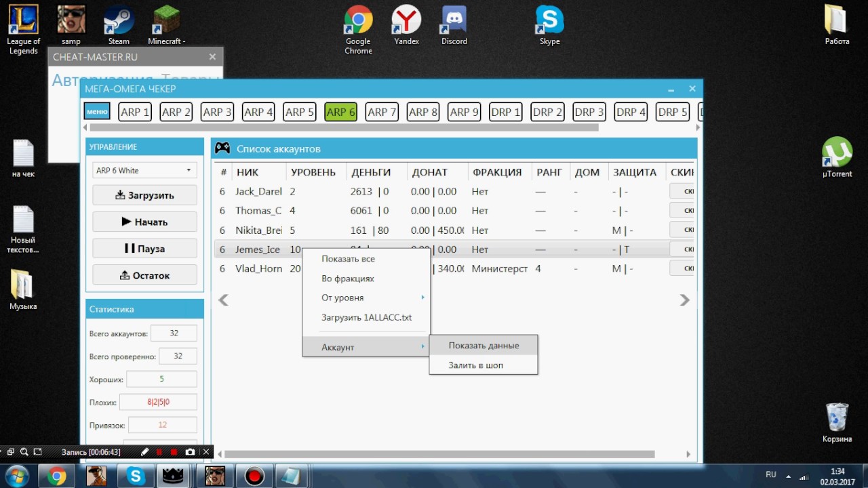Image resolution: width=868 pixels, height=488 pixels.
Task: Open the Работа folder on desktop
Action: pyautogui.click(x=837, y=26)
